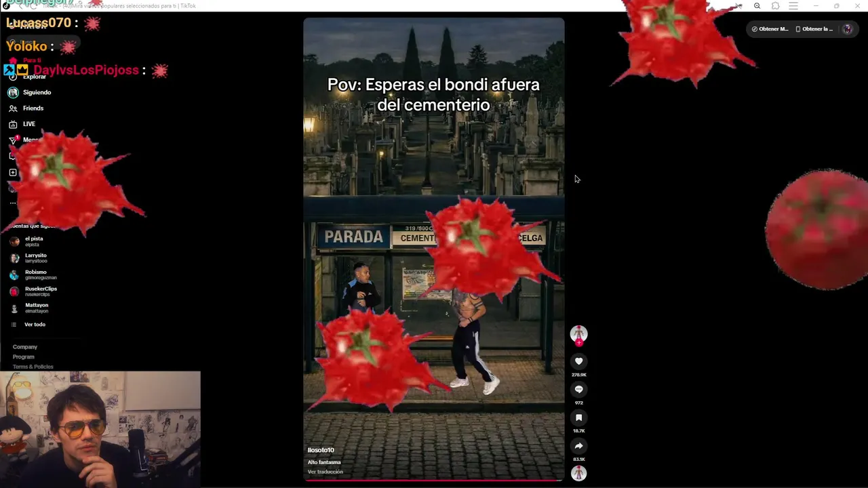Click the 83.1K shares count
The width and height of the screenshot is (868, 488).
[x=578, y=460]
